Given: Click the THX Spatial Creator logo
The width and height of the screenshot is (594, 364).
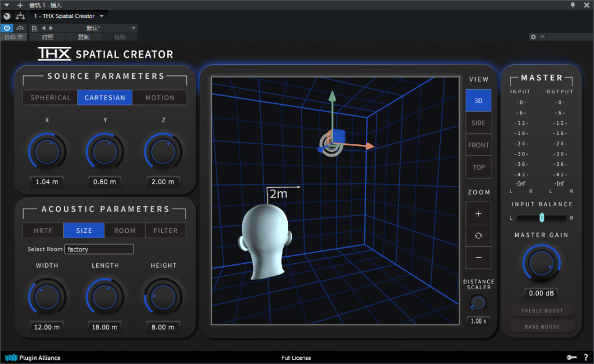Looking at the screenshot, I should [106, 54].
